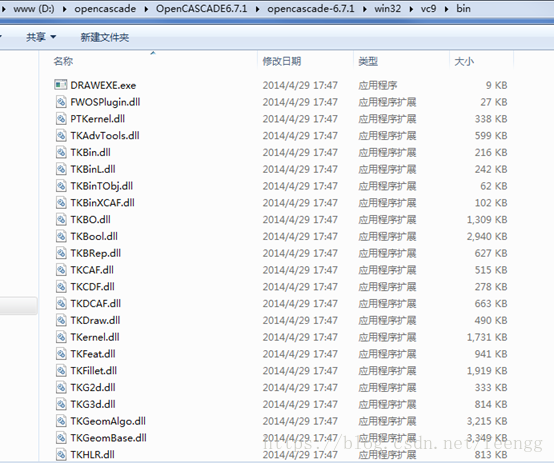
Task: Open the 共享 share dropdown menu
Action: click(x=41, y=37)
